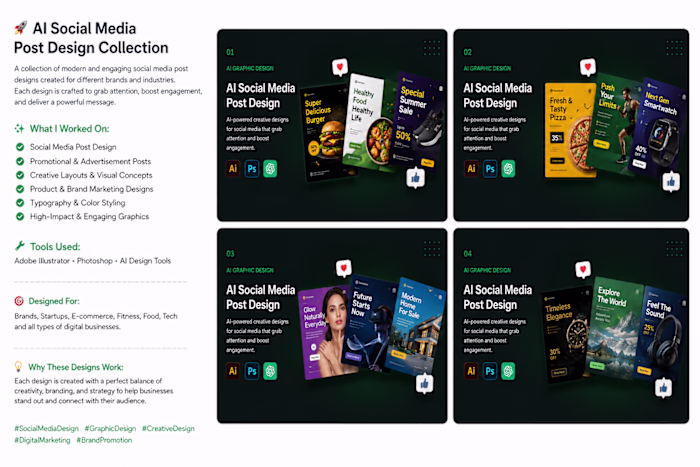Screen dimensions: 700x467
Task: Click the Typography & Color Styling list text
Action: (x=78, y=203)
